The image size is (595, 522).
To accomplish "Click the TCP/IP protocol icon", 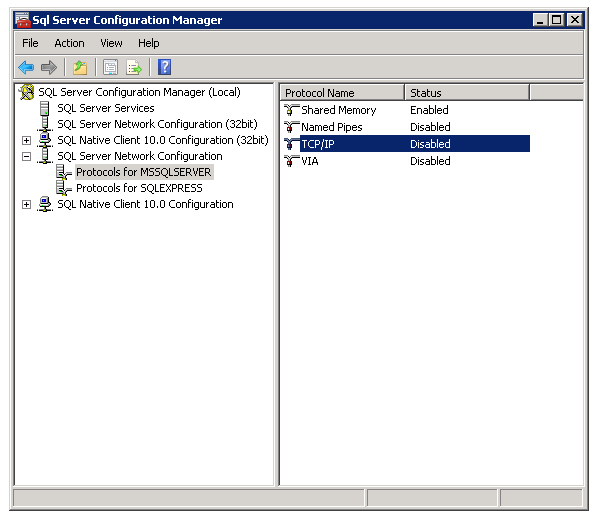I will click(x=291, y=144).
